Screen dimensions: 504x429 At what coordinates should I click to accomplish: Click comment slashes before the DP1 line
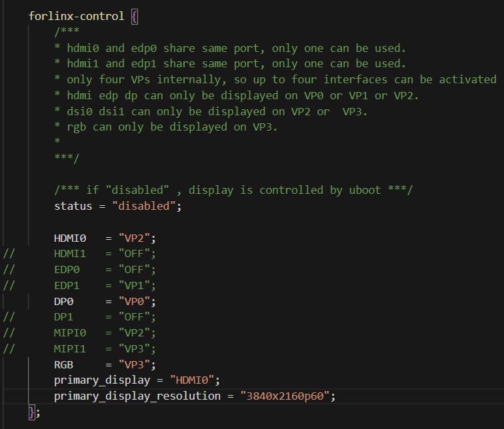[x=9, y=317]
